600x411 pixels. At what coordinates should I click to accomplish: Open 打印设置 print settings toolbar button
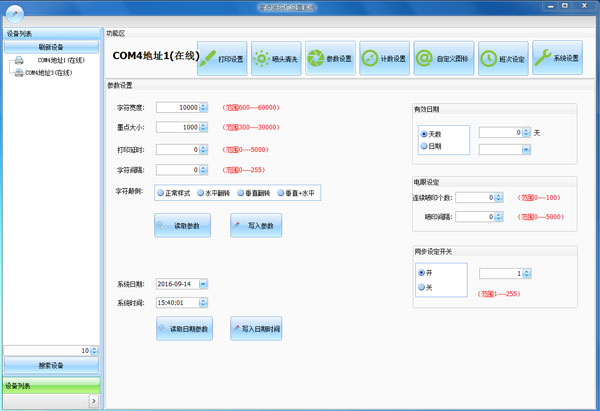222,59
